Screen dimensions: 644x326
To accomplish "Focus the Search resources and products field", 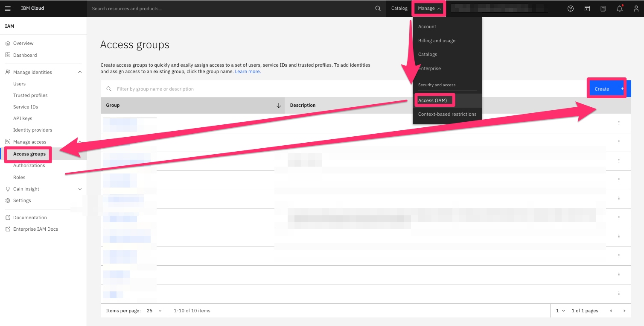I will 230,9.
